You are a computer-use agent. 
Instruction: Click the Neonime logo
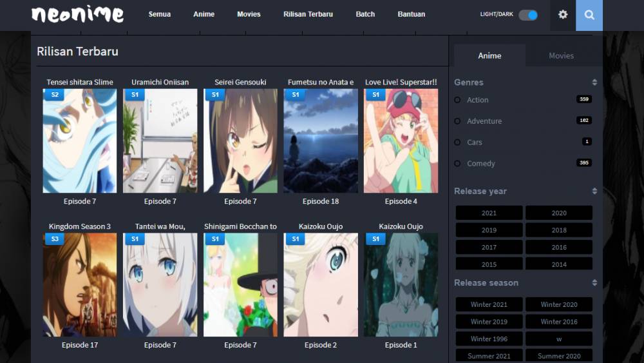click(x=78, y=15)
